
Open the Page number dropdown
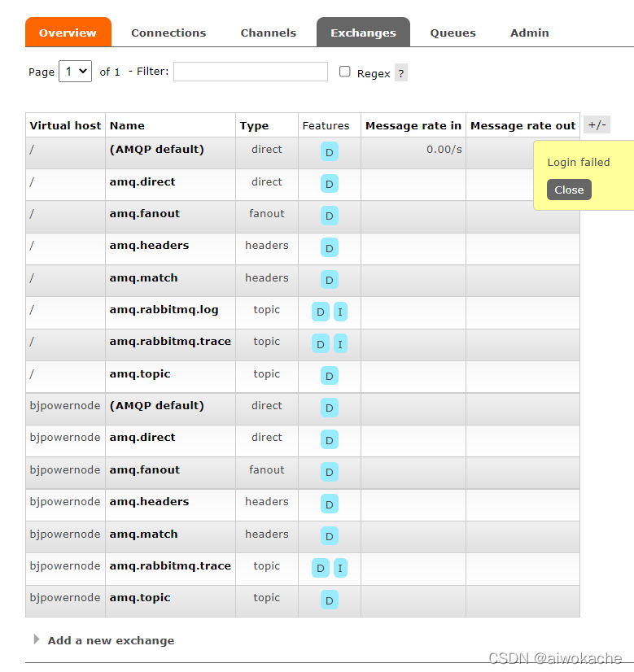(x=75, y=71)
